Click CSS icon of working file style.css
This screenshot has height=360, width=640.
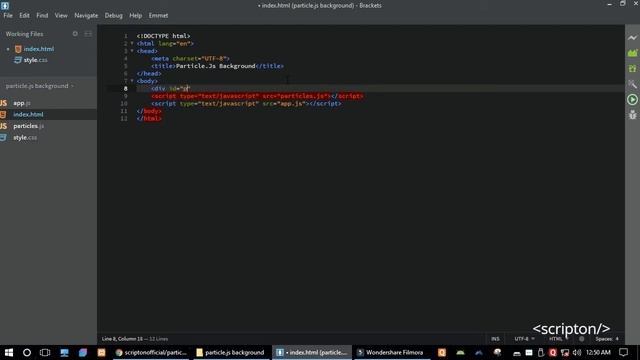[18, 60]
